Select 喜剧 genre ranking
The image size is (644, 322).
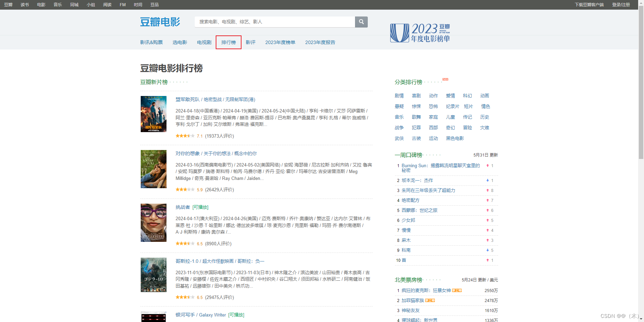[417, 96]
